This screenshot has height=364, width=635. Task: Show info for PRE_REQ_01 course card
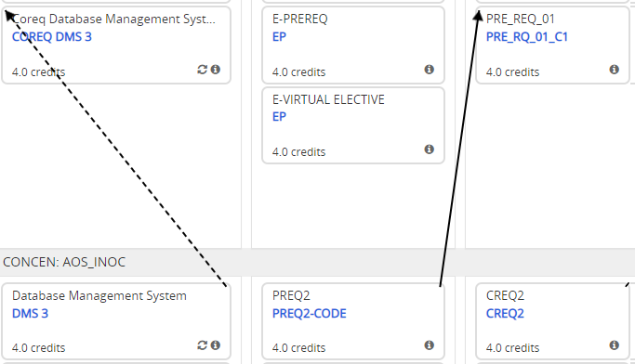(x=615, y=70)
